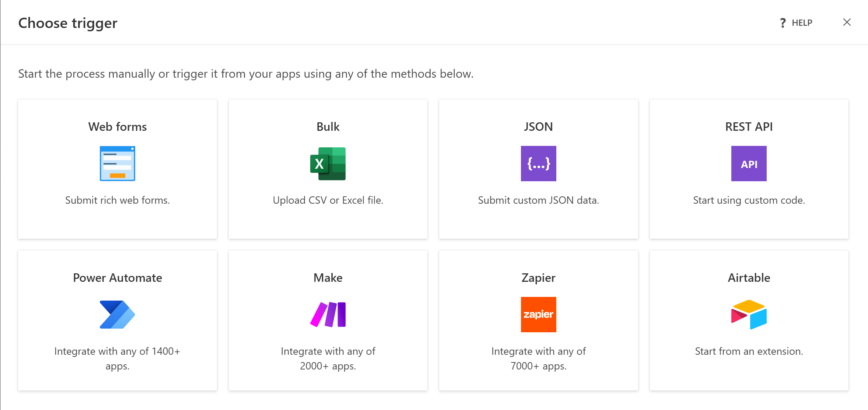Select the Web forms card title
The image size is (868, 410).
point(117,127)
